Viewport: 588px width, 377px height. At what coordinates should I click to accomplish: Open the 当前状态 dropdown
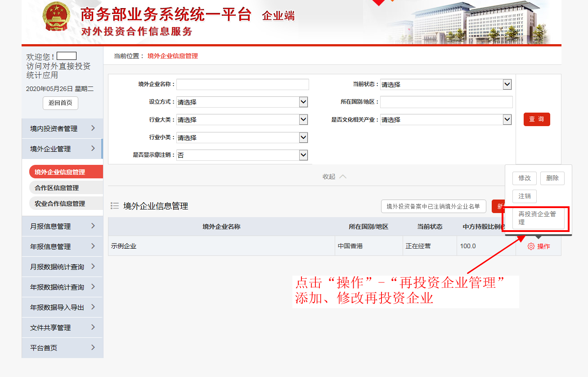tap(445, 84)
